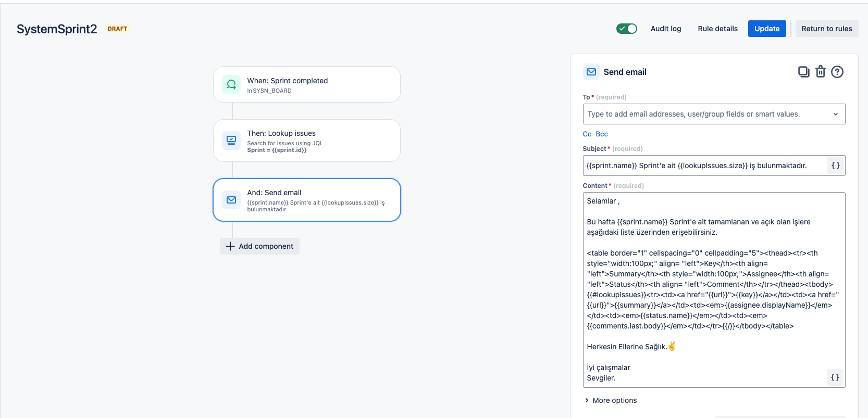The height and width of the screenshot is (418, 868).
Task: Click the Send email envelope icon in rule chain
Action: 231,200
